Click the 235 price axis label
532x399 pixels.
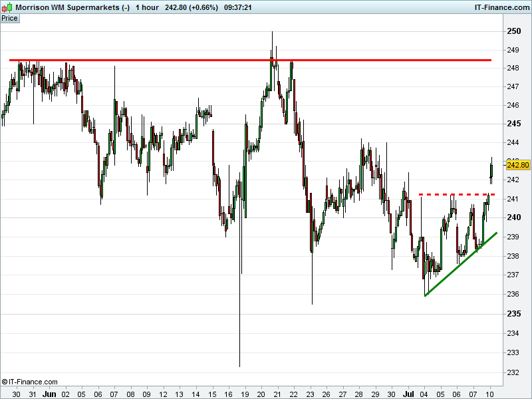click(513, 314)
